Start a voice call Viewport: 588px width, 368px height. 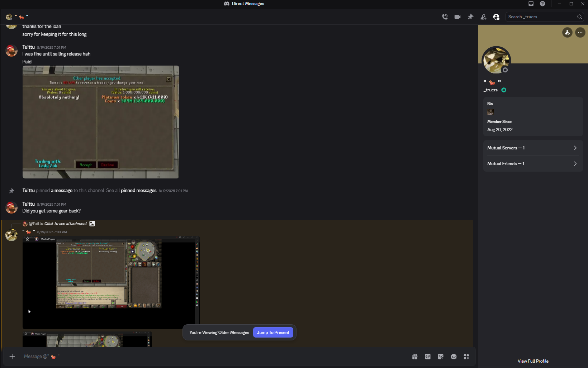click(445, 17)
